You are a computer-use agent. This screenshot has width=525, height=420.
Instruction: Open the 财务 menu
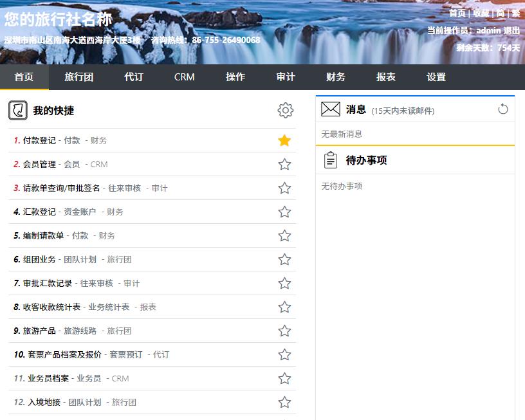335,77
